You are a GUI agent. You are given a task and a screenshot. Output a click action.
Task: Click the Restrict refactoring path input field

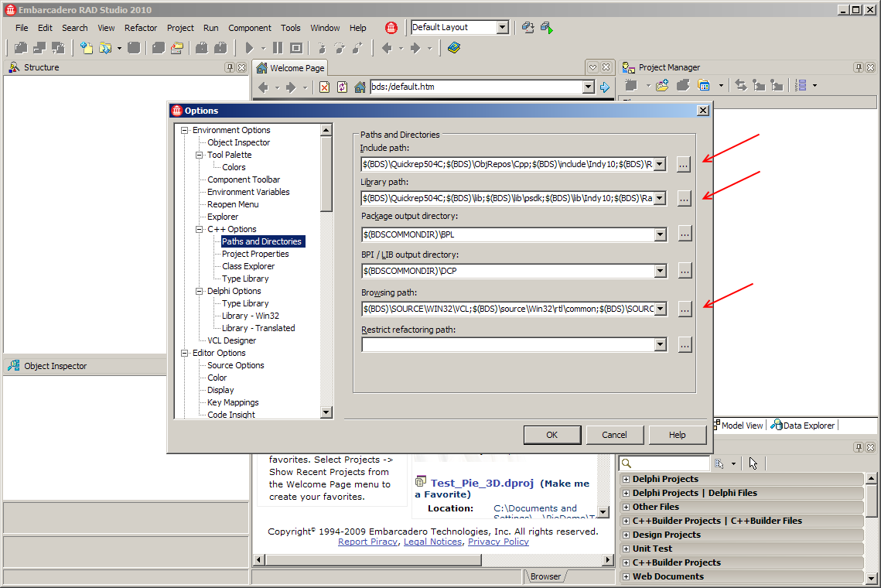click(508, 344)
